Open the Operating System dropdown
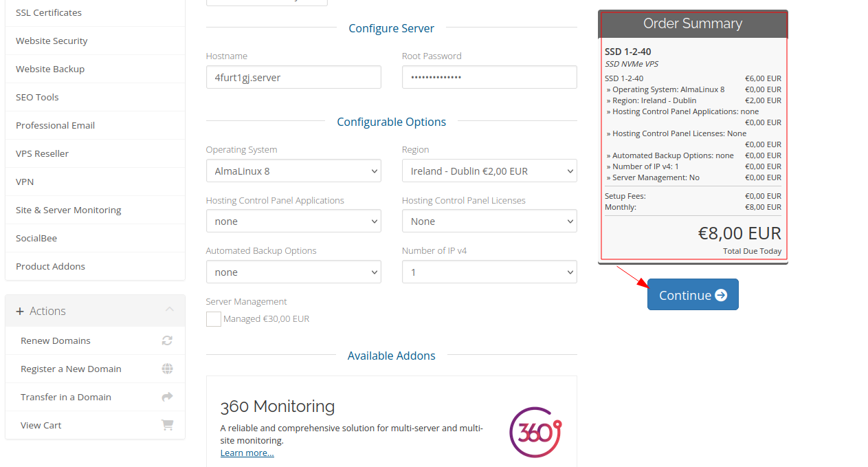This screenshot has height=467, width=868. pyautogui.click(x=293, y=171)
